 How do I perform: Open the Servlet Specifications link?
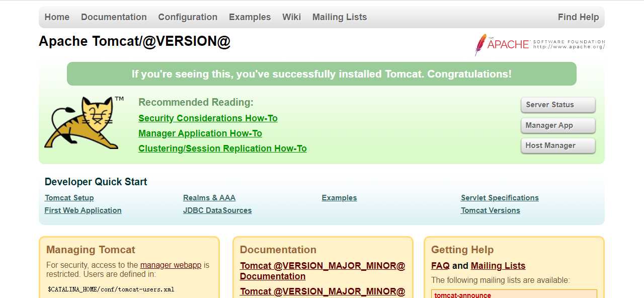click(x=500, y=198)
